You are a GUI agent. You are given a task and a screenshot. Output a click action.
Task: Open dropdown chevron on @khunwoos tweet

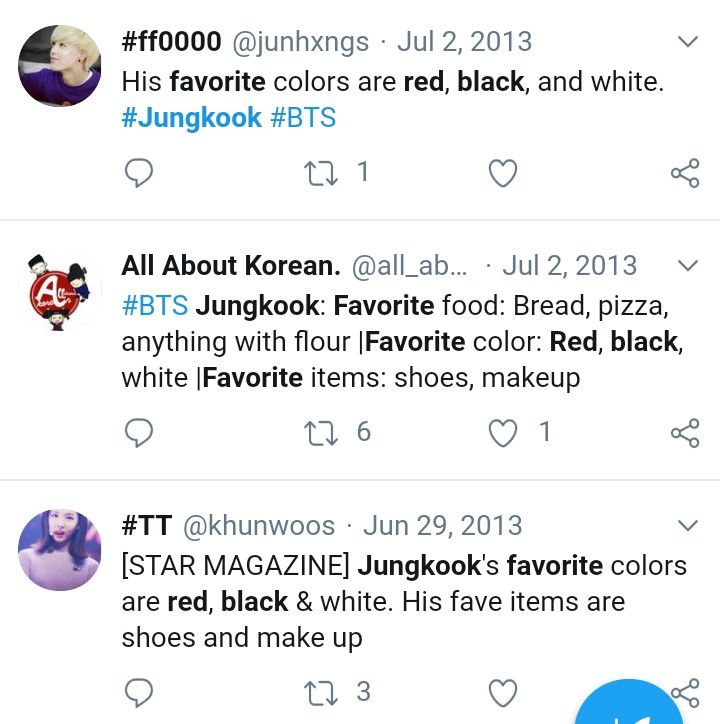(688, 525)
